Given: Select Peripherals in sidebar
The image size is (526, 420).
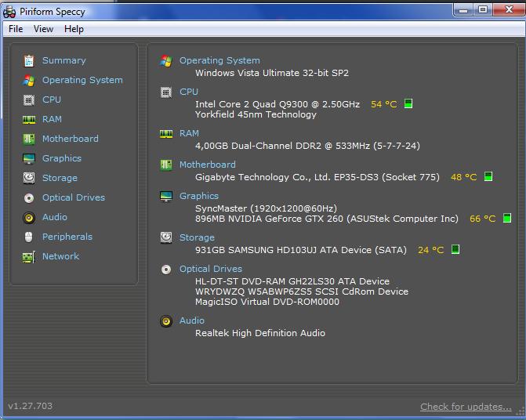Looking at the screenshot, I should pyautogui.click(x=67, y=237).
